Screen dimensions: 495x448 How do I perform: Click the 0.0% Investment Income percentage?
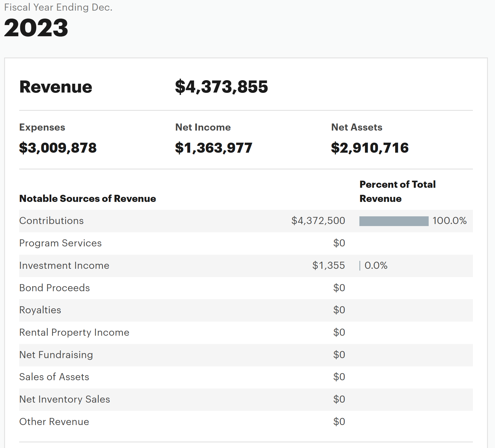(376, 266)
